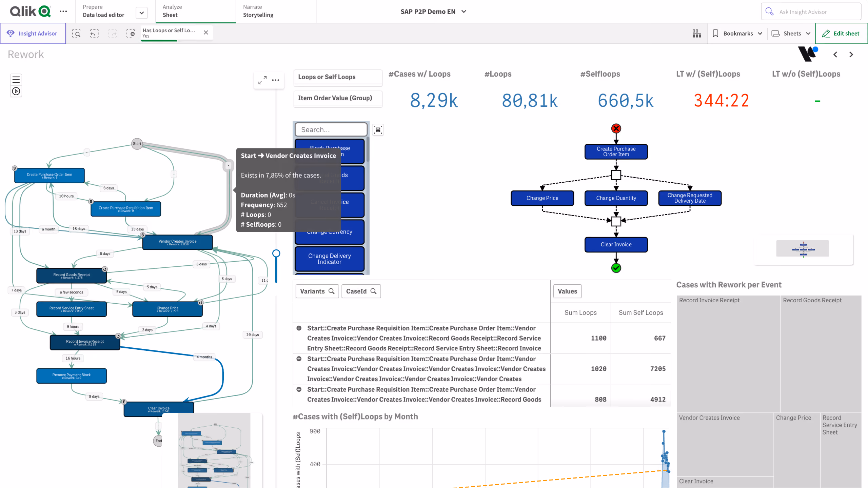This screenshot has height=488, width=868.
Task: Select Remove Payment Block node
Action: pyautogui.click(x=72, y=376)
